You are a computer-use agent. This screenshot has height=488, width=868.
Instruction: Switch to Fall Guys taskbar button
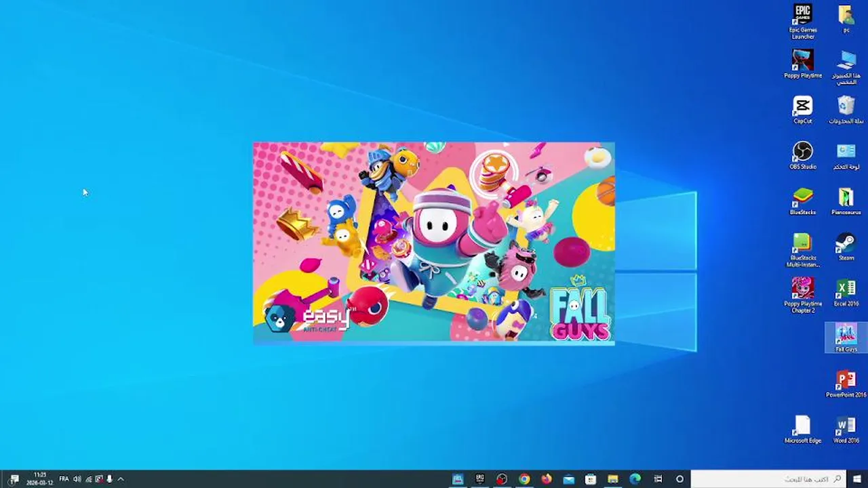point(458,479)
